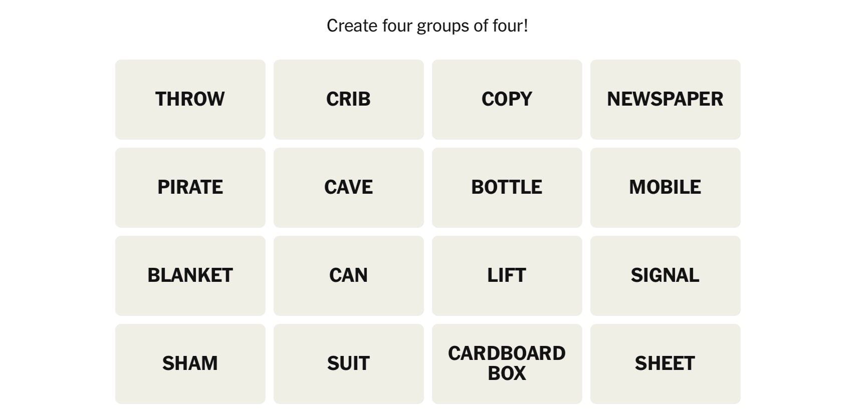Viewport: 868px width, 413px height.
Task: Select the MOBILE word tile
Action: coord(665,187)
